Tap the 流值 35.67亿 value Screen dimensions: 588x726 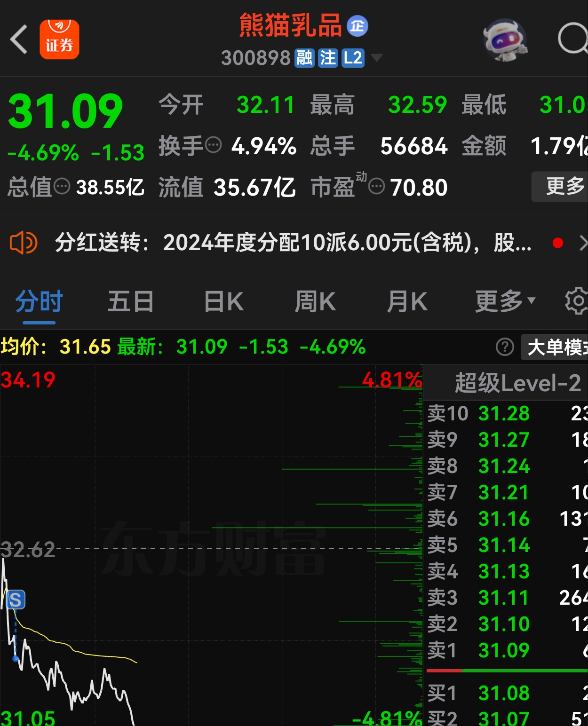pos(254,187)
